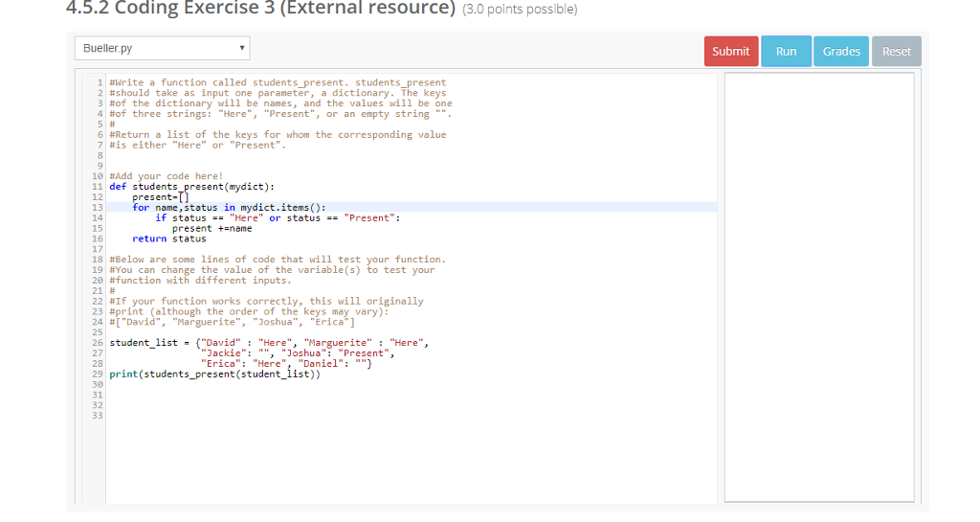The width and height of the screenshot is (980, 522).
Task: Click the present=[] code line
Action: (x=158, y=197)
